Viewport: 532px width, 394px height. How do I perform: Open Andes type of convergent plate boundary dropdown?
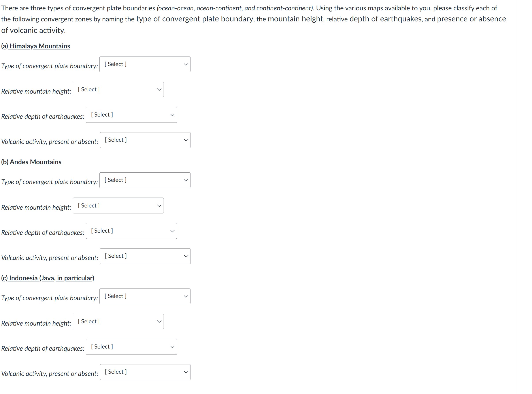[145, 180]
